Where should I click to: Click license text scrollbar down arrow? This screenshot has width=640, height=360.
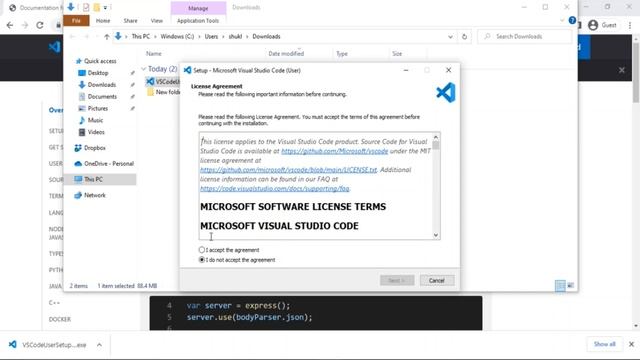(x=436, y=235)
